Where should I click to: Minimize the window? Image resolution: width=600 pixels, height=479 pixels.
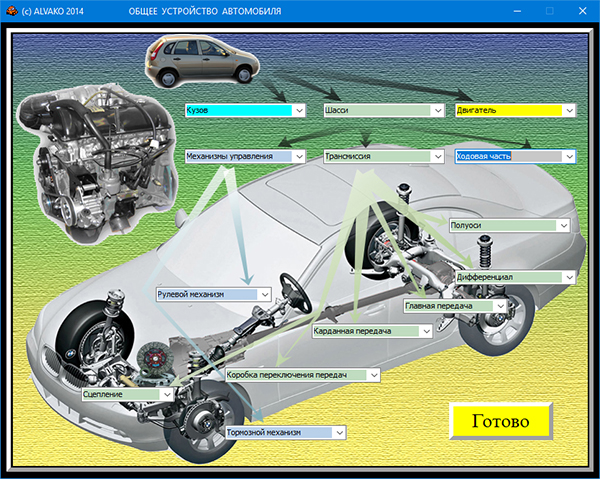point(517,11)
